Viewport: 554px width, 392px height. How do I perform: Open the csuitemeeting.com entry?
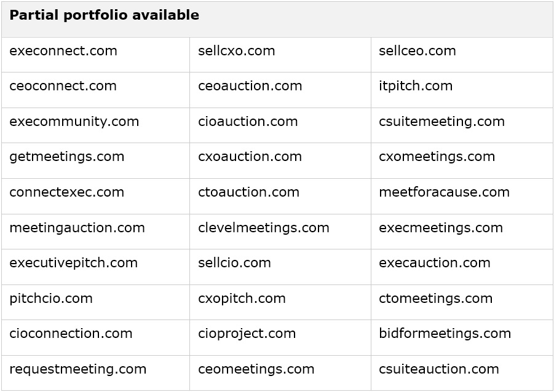tap(441, 122)
